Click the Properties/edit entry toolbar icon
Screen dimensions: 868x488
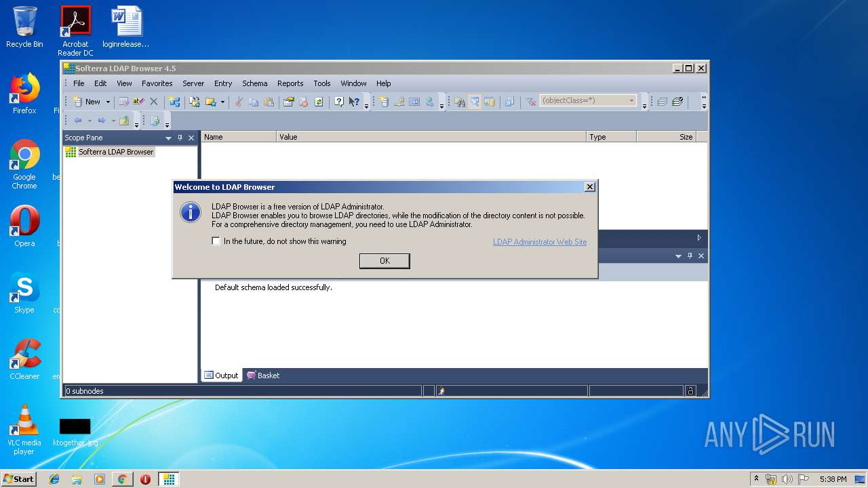[123, 102]
